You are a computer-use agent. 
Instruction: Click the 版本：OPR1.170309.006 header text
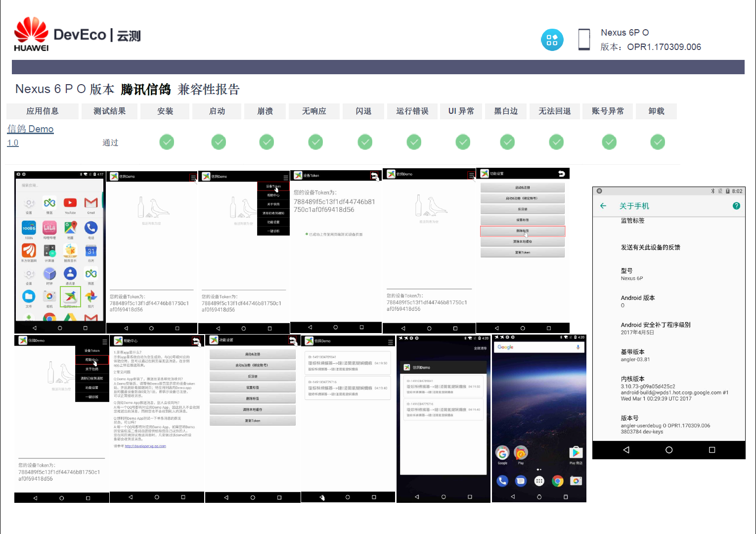pyautogui.click(x=651, y=47)
